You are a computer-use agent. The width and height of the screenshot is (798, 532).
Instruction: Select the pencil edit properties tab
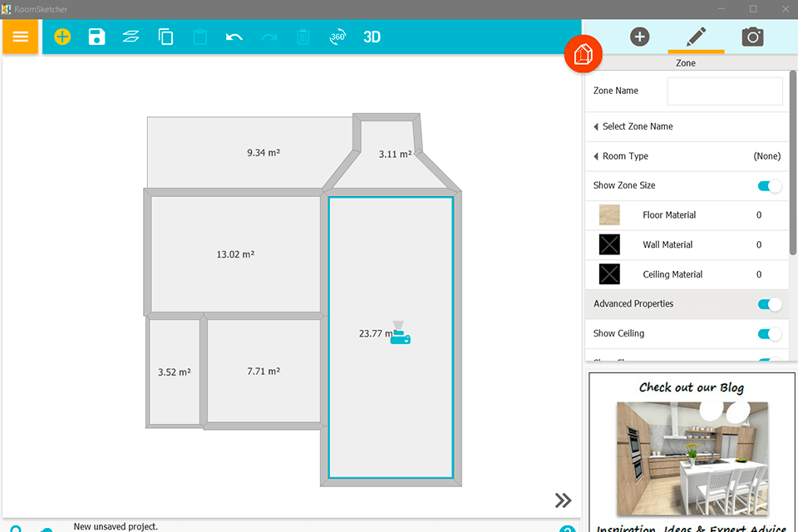point(696,37)
